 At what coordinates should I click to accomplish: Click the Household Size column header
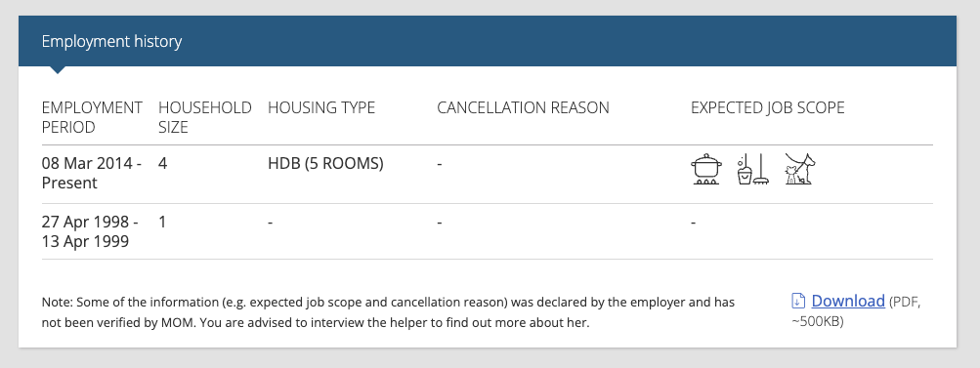tap(205, 117)
